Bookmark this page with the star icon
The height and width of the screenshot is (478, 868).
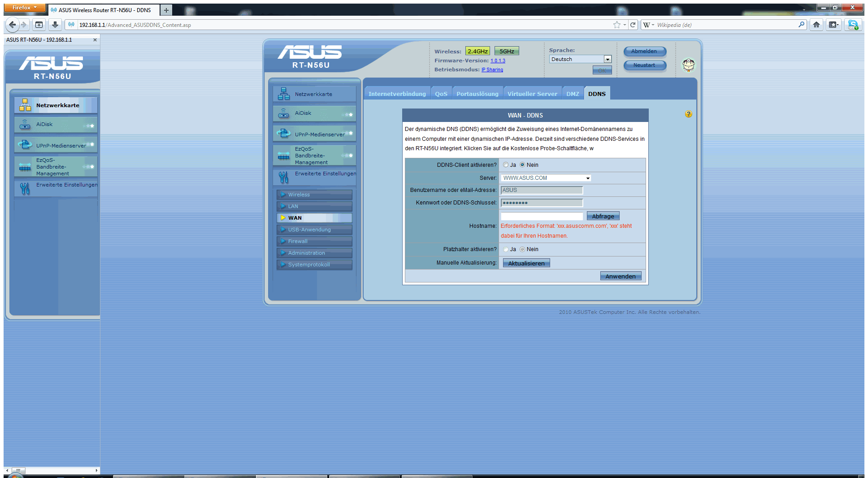click(x=617, y=25)
